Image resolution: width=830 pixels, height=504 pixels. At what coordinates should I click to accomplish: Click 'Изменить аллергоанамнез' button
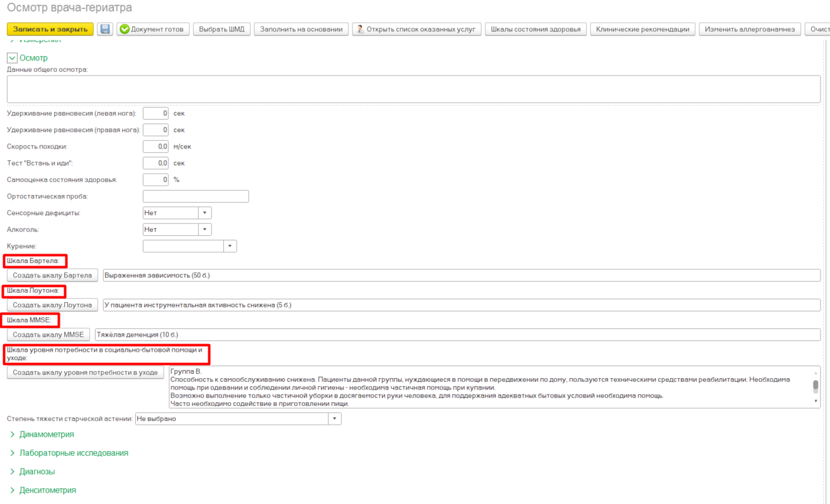tap(750, 29)
